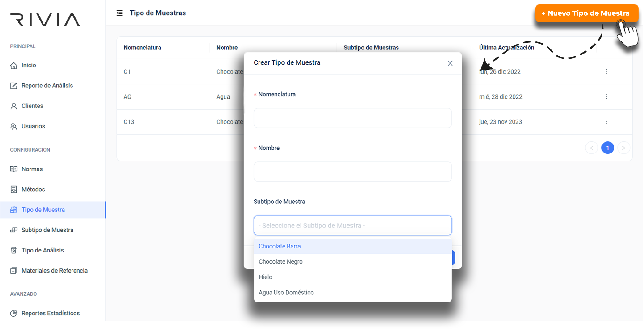Click the Normas book icon

click(14, 169)
